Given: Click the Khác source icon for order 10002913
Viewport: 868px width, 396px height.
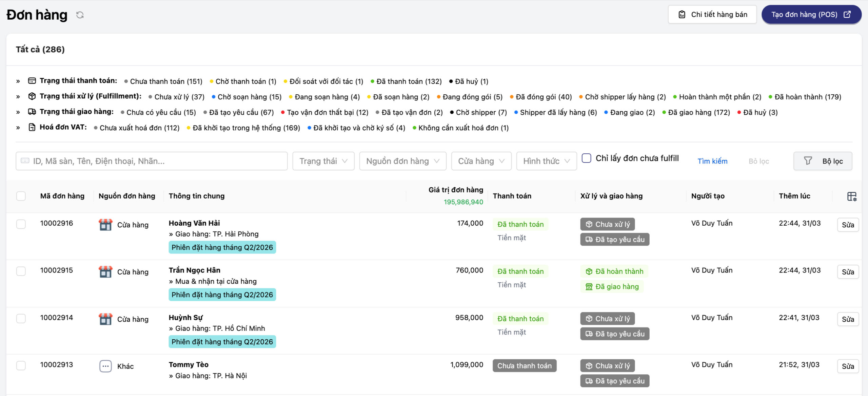Looking at the screenshot, I should (x=105, y=366).
